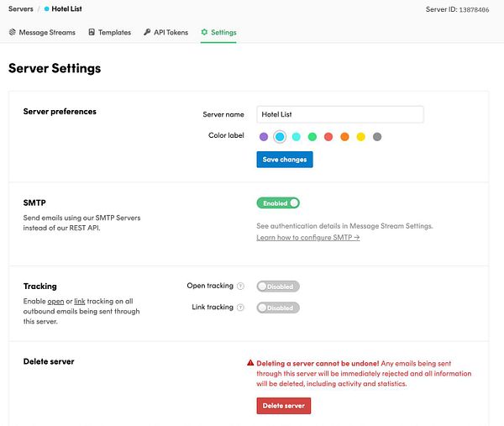This screenshot has height=426, width=504.
Task: Open the Templates tab
Action: (x=114, y=33)
